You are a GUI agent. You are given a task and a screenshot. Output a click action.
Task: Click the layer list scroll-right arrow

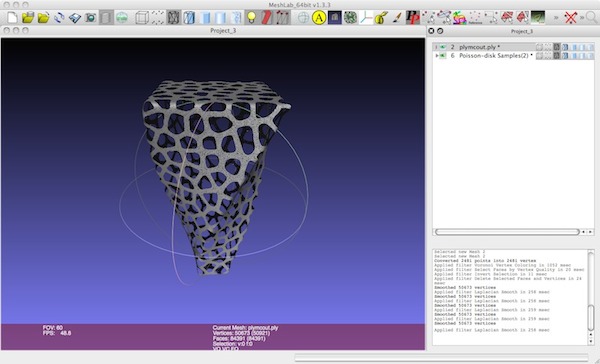tap(590, 232)
